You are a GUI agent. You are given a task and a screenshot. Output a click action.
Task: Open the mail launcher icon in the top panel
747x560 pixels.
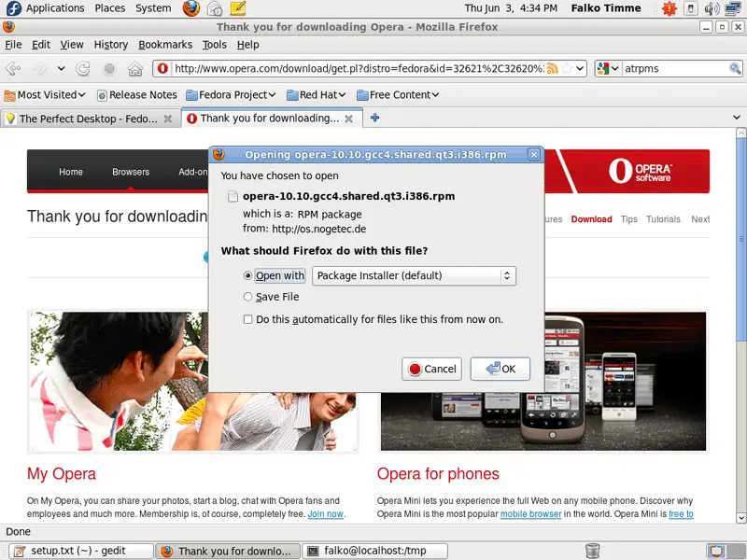point(215,8)
